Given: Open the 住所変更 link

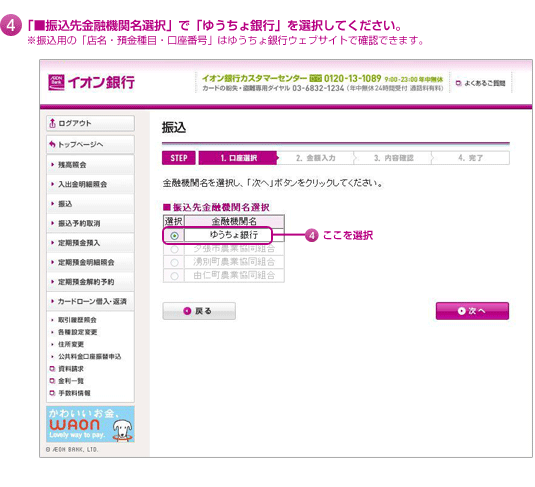Looking at the screenshot, I should (71, 344).
